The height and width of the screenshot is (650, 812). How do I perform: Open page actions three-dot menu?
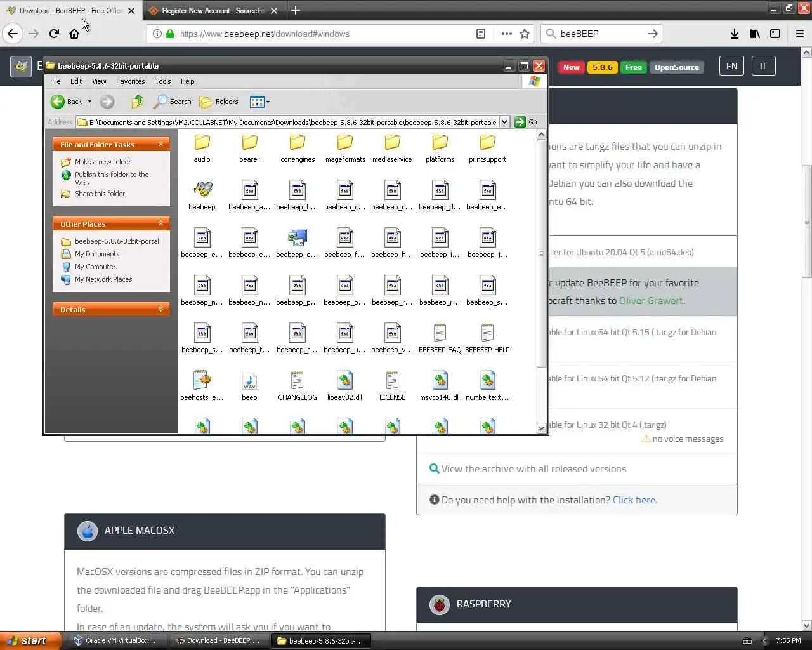click(x=506, y=34)
